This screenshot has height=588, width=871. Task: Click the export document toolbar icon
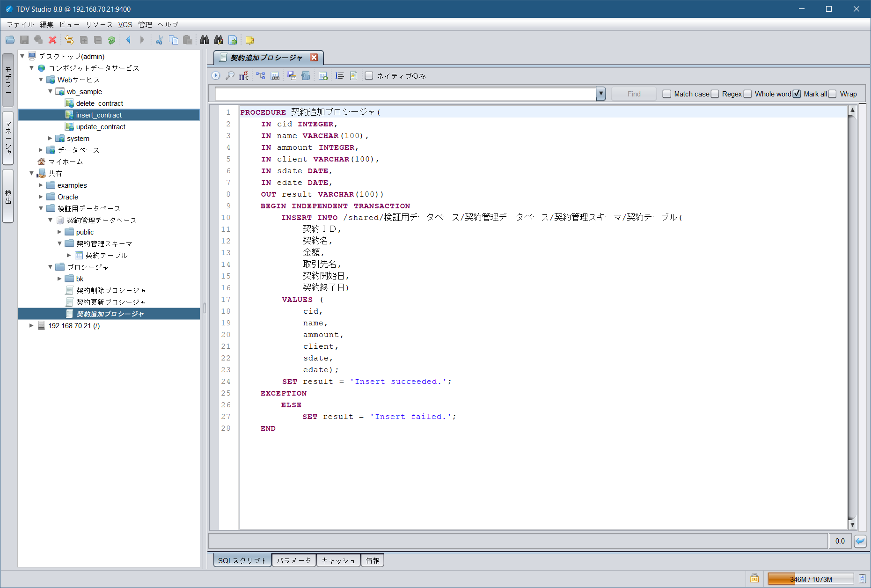[x=233, y=40]
